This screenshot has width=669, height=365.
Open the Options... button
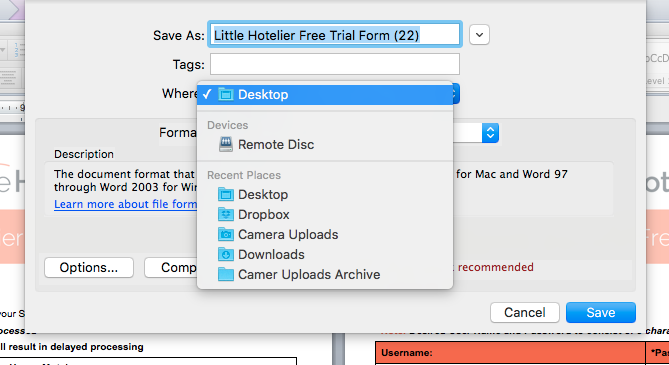[x=89, y=267]
